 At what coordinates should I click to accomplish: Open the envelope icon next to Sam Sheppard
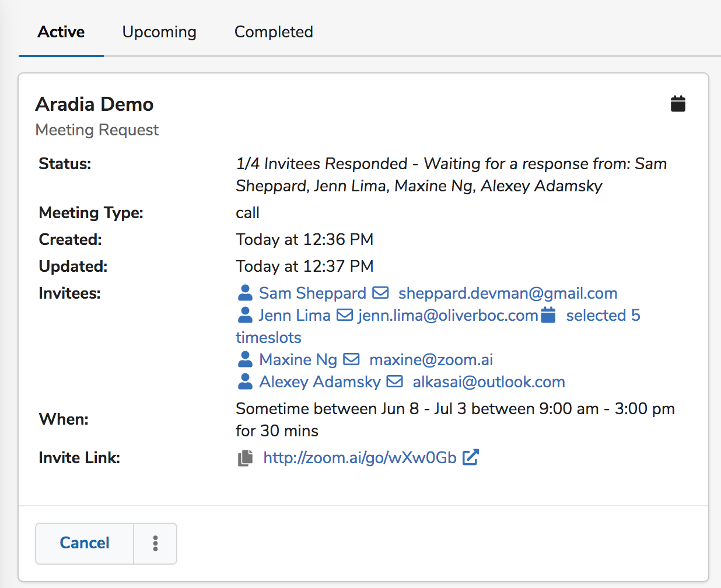(x=381, y=292)
